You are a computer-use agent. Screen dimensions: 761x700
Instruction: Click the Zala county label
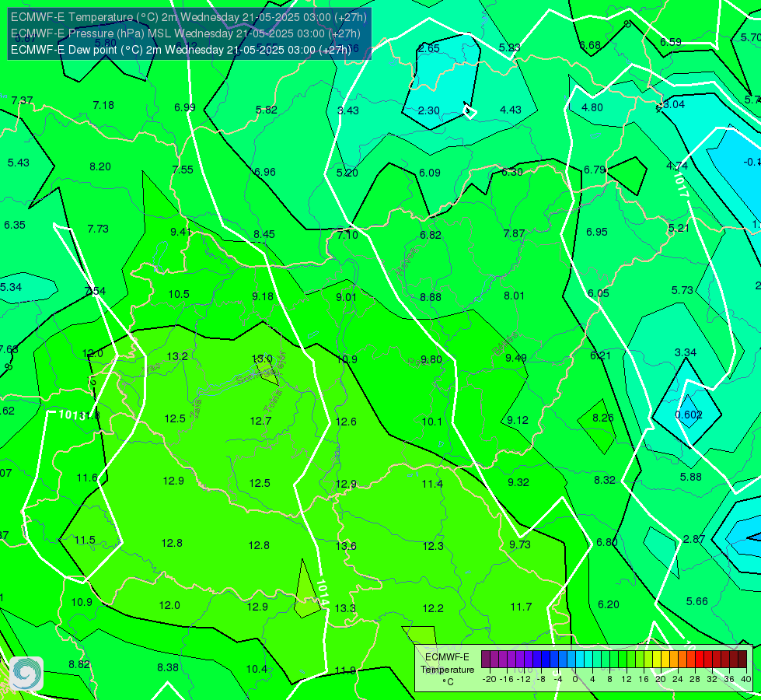click(x=197, y=409)
